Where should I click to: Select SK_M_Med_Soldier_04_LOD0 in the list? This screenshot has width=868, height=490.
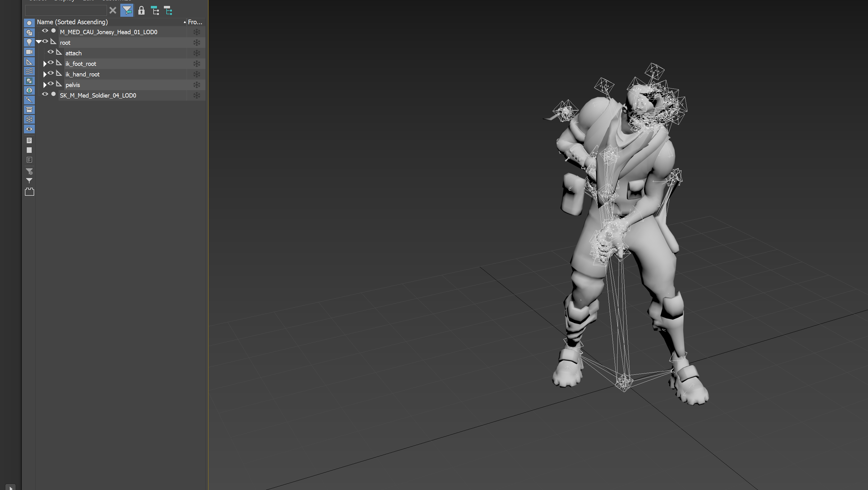point(98,96)
